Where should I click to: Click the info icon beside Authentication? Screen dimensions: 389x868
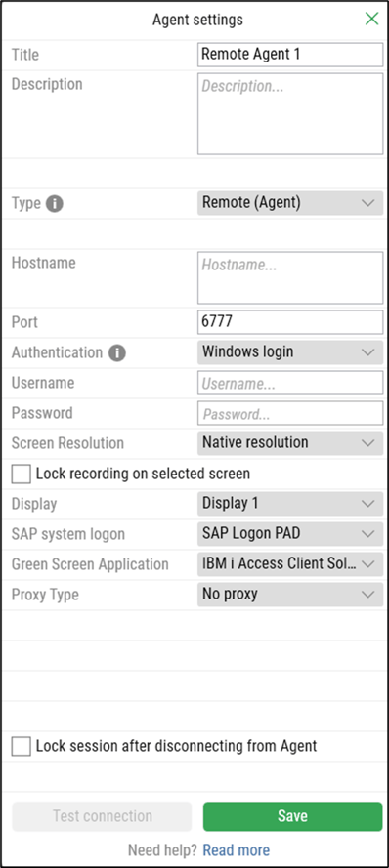coord(116,352)
